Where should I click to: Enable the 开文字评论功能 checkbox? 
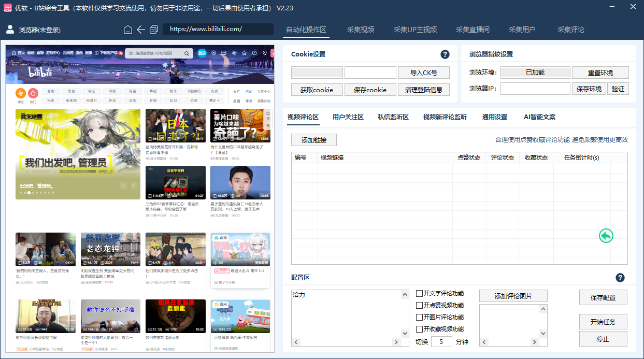(x=419, y=293)
